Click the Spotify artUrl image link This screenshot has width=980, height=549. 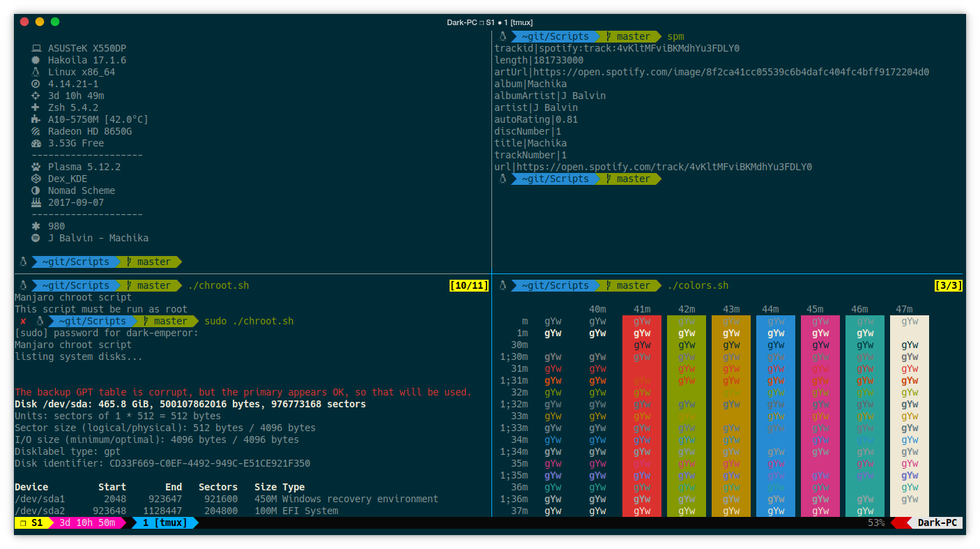click(x=731, y=73)
